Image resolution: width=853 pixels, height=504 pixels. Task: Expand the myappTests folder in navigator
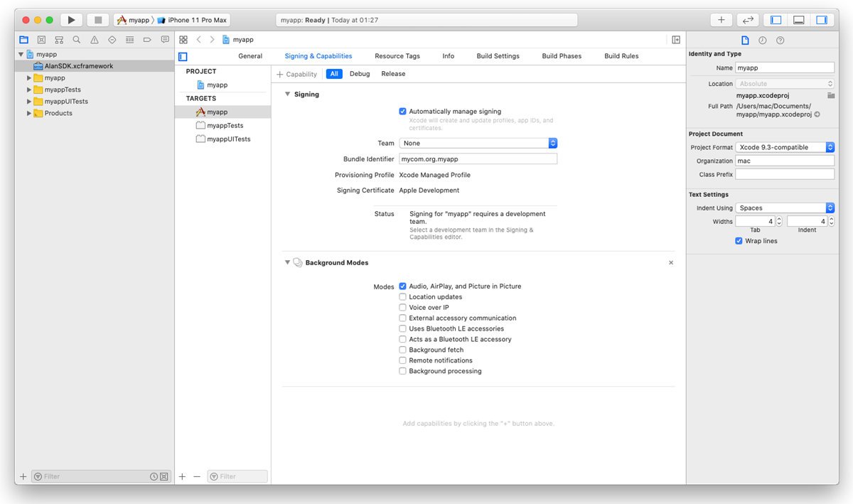click(x=29, y=90)
